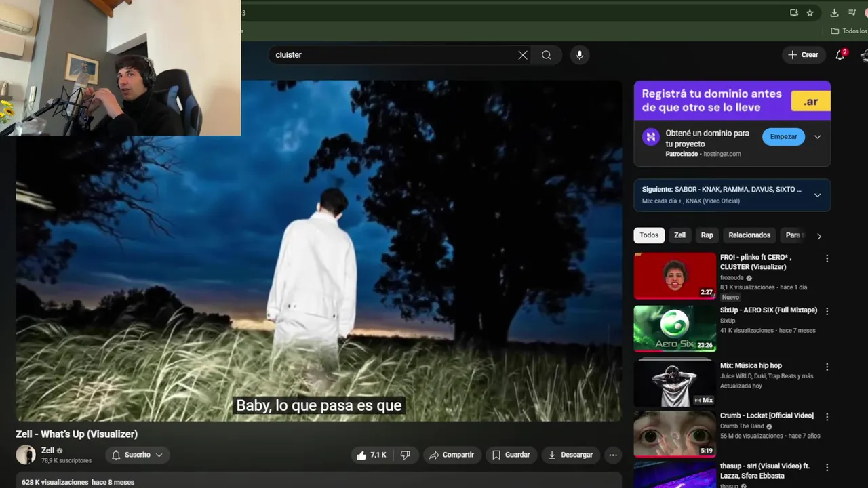Image resolution: width=868 pixels, height=488 pixels.
Task: Open options for SixUp AERO SIX
Action: (827, 311)
